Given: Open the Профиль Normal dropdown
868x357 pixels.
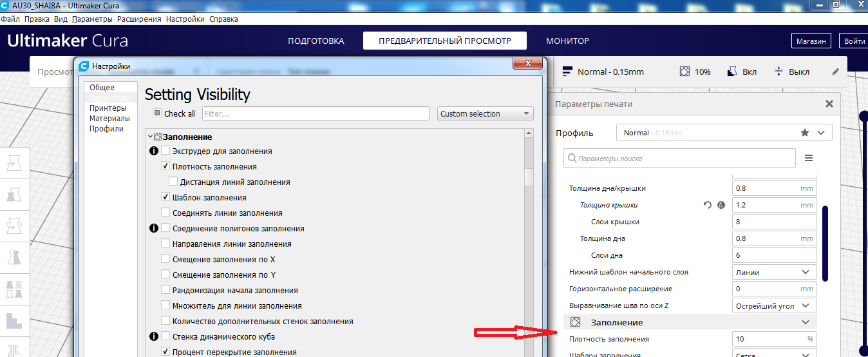Looking at the screenshot, I should pyautogui.click(x=724, y=133).
